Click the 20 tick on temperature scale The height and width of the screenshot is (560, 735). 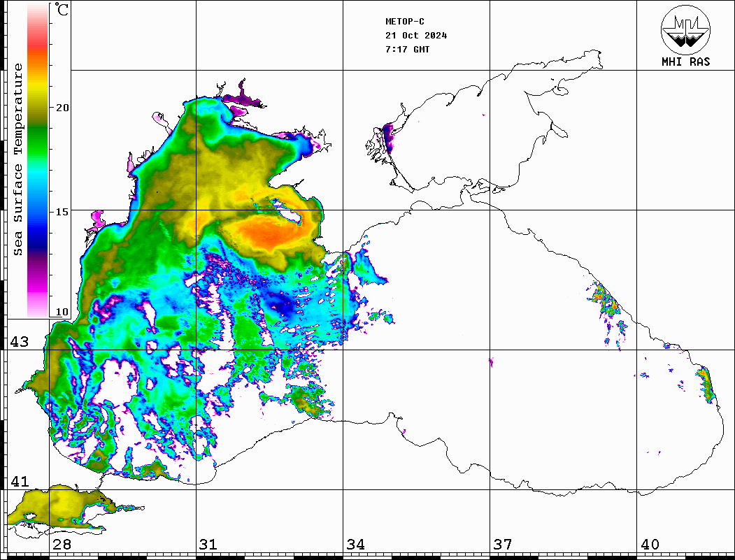coord(62,108)
